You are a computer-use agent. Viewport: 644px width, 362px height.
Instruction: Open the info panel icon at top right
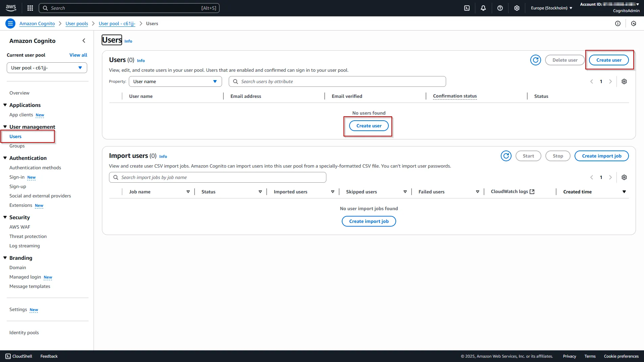(618, 23)
